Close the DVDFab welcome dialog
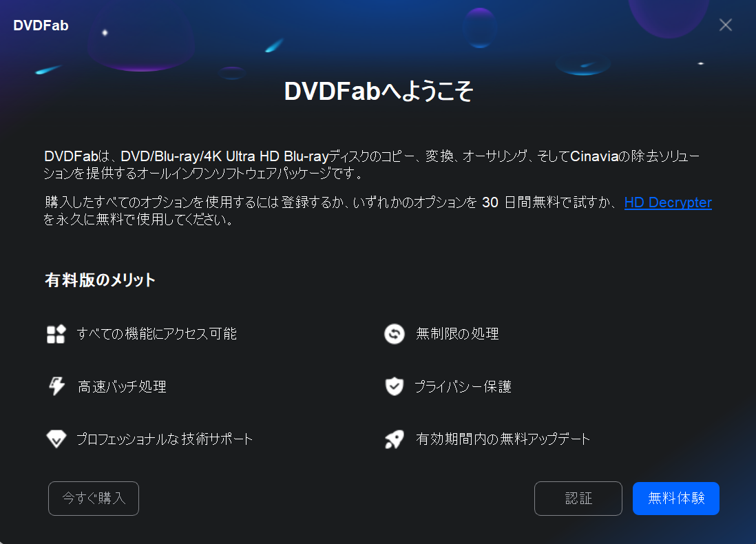Image resolution: width=756 pixels, height=544 pixels. (726, 25)
